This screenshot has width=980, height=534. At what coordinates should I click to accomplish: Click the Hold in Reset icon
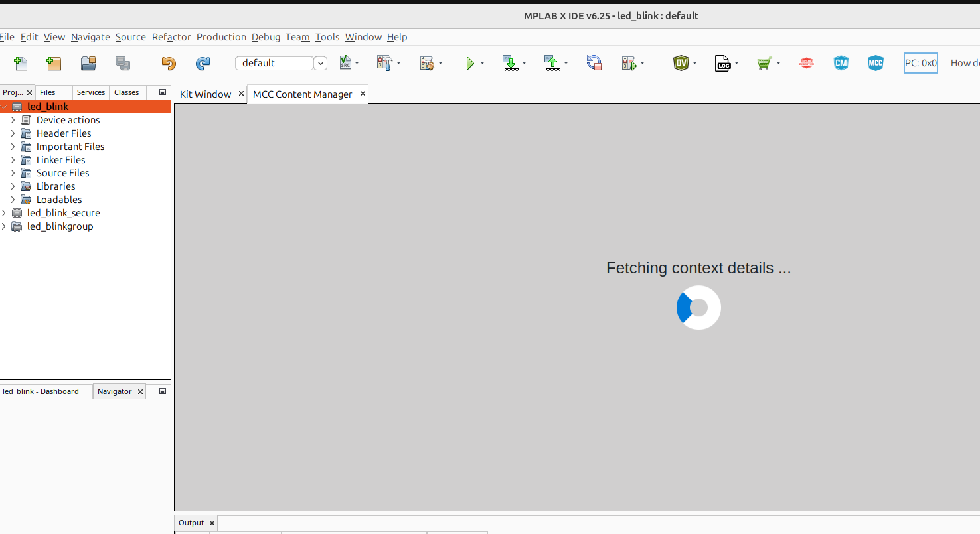(x=594, y=63)
